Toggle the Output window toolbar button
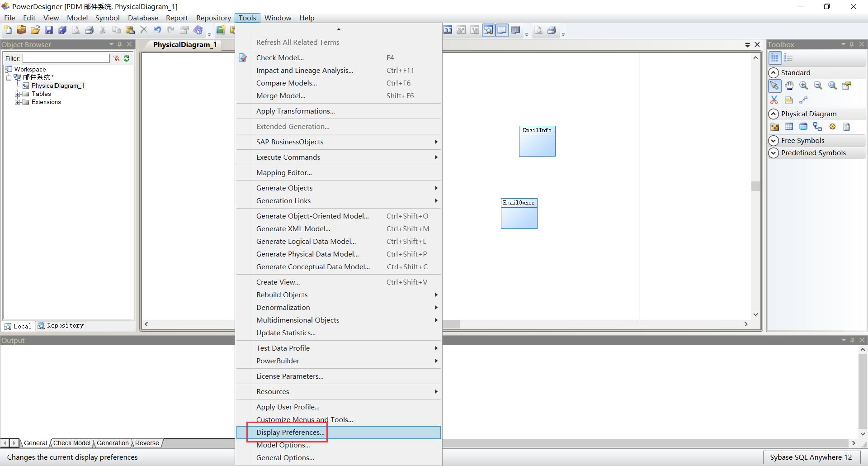Screen dimensions: 868x466 point(502,30)
